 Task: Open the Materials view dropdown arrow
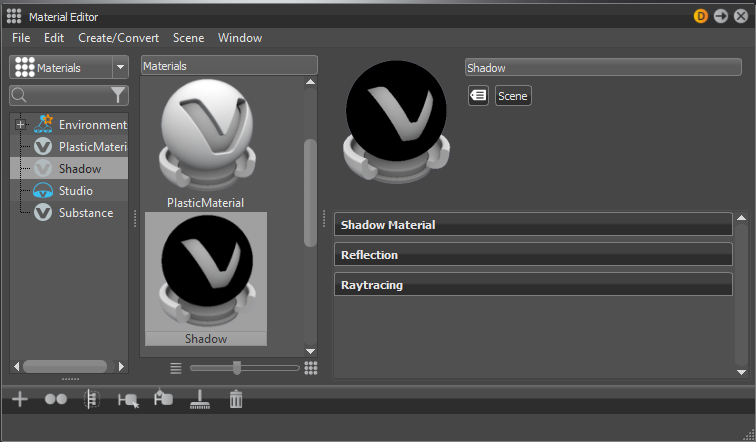point(121,67)
